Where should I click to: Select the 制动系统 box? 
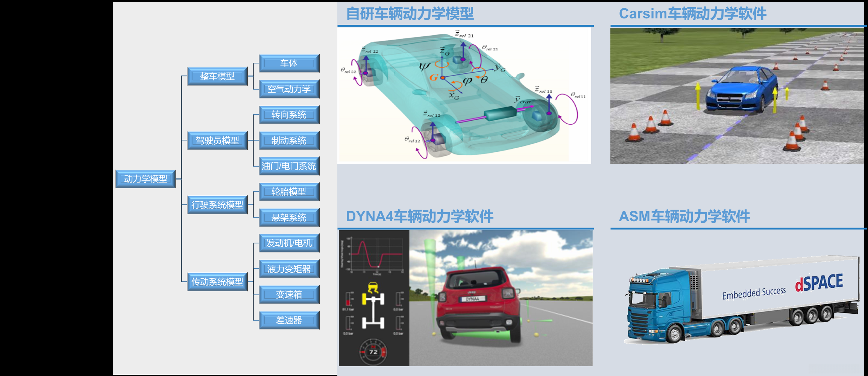pos(289,140)
